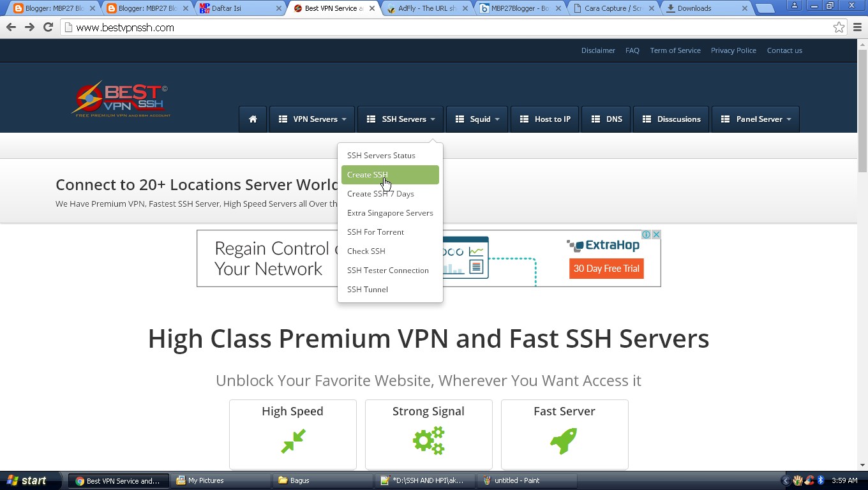Select SSH Tester Connection

point(390,271)
